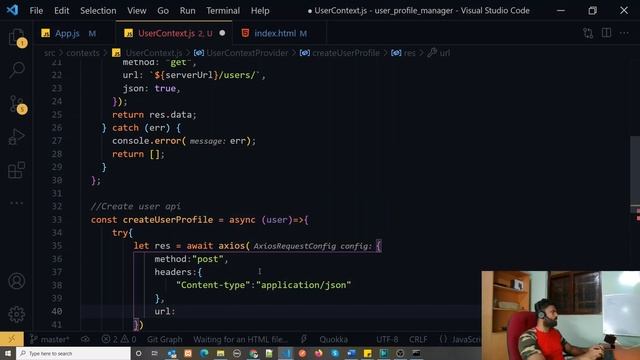640x360 pixels.
Task: Click Quokka in status bar
Action: 333,339
